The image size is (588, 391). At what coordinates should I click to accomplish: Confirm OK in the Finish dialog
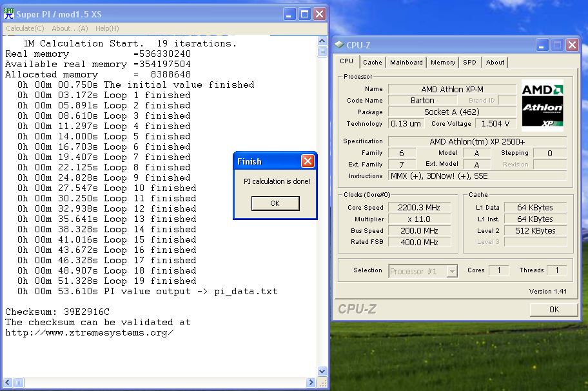(x=275, y=203)
